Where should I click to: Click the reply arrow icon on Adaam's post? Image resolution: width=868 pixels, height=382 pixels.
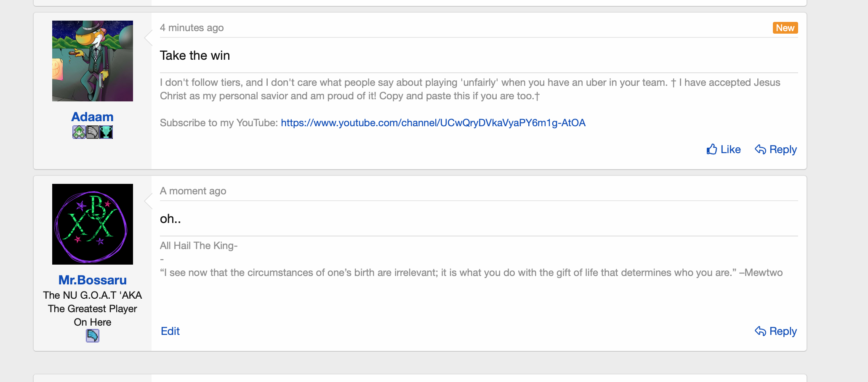click(x=760, y=149)
